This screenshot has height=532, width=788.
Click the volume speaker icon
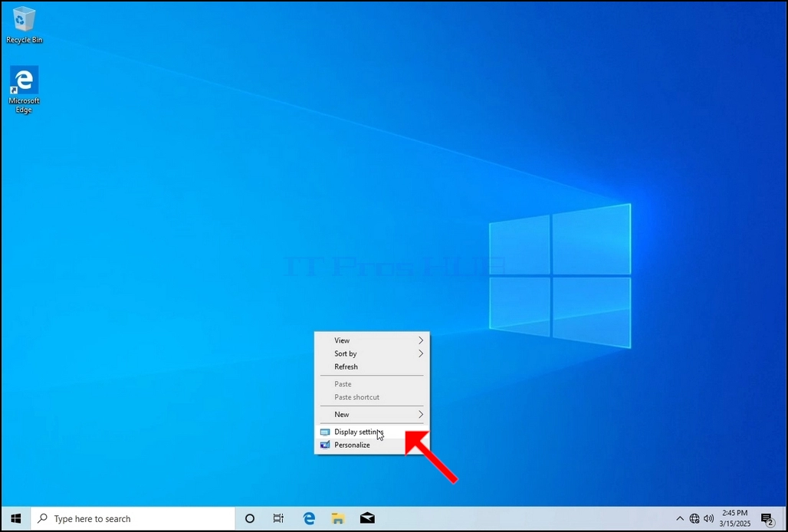coord(708,518)
